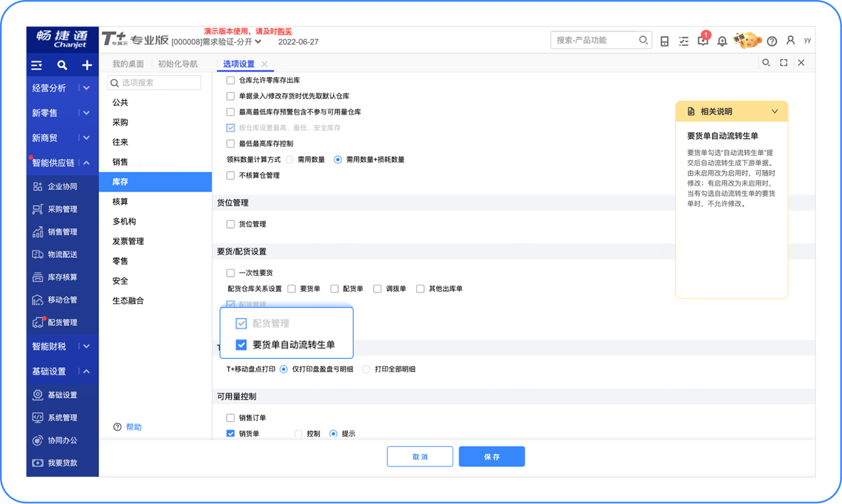842x504 pixels.
Task: Click the plus icon in sidebar header
Action: tap(87, 65)
